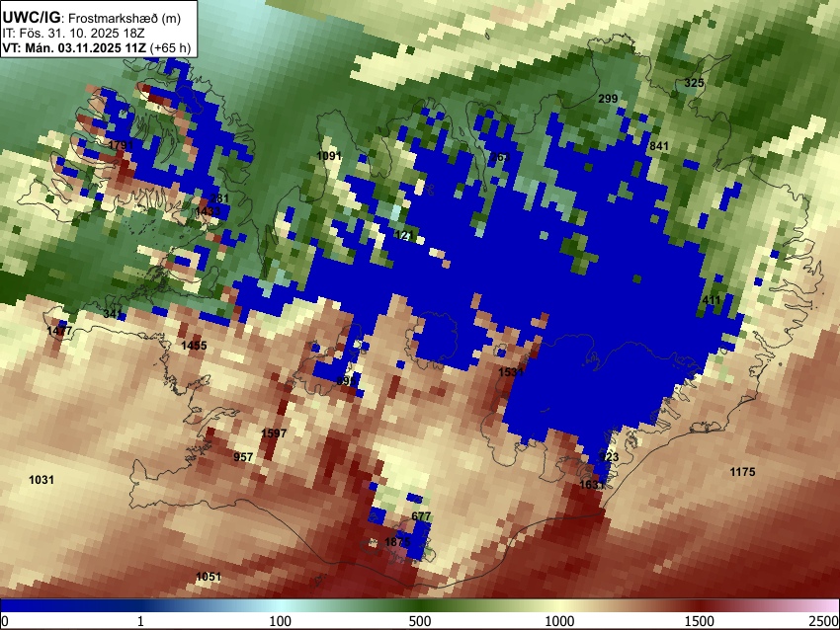The image size is (840, 630).
Task: Click the map value "1455"
Action: pyautogui.click(x=194, y=346)
